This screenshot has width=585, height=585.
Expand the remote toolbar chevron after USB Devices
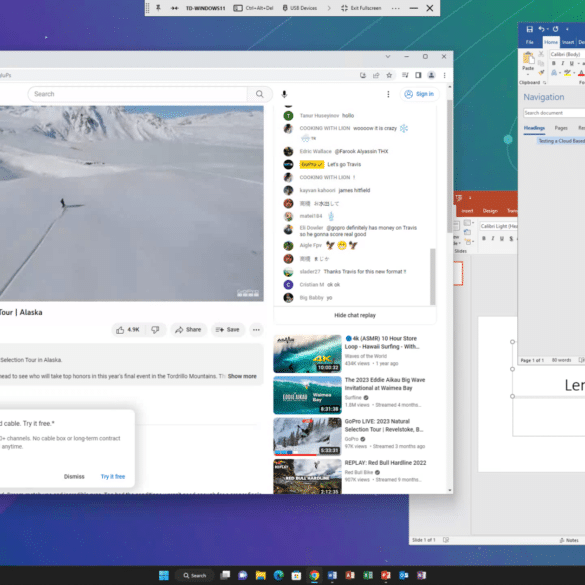pyautogui.click(x=329, y=8)
